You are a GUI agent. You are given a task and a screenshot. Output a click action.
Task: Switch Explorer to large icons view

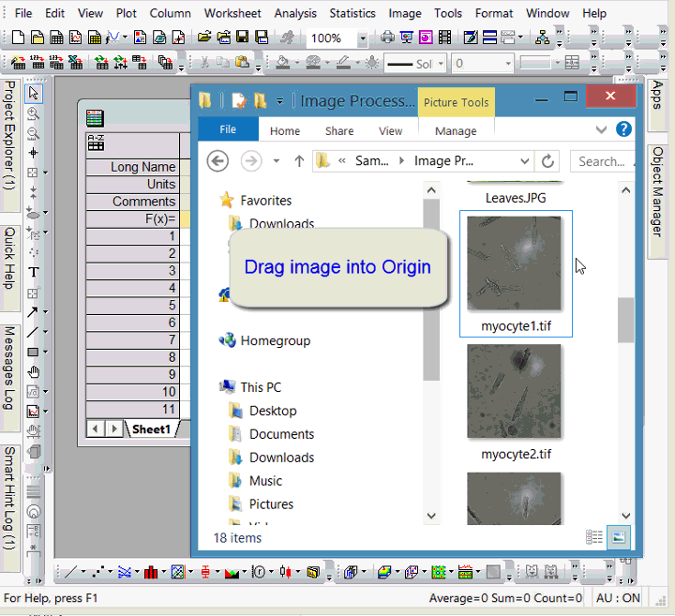pos(619,537)
